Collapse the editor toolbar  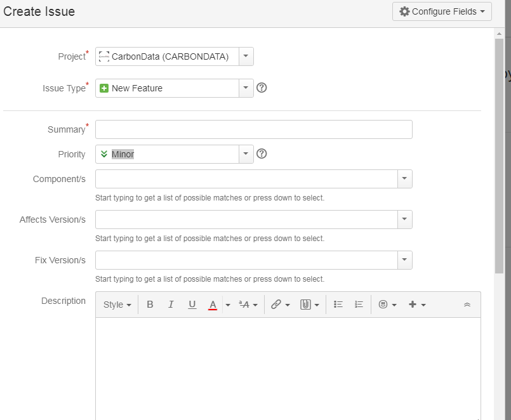pyautogui.click(x=467, y=305)
